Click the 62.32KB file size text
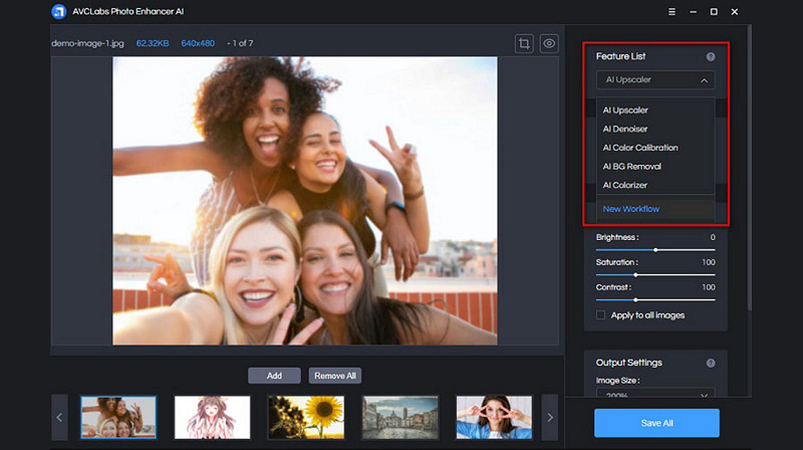The height and width of the screenshot is (450, 803). [153, 44]
